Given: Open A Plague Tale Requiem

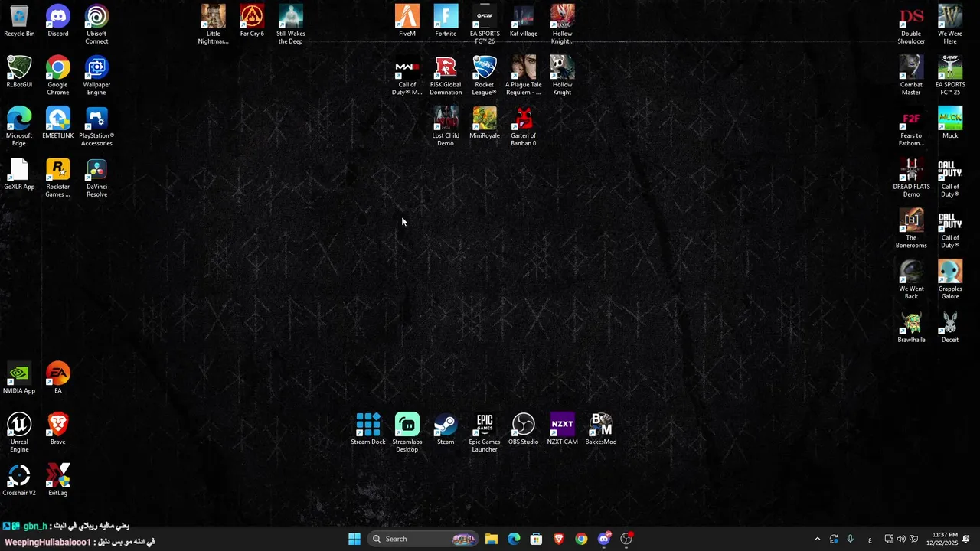Looking at the screenshot, I should pos(524,76).
